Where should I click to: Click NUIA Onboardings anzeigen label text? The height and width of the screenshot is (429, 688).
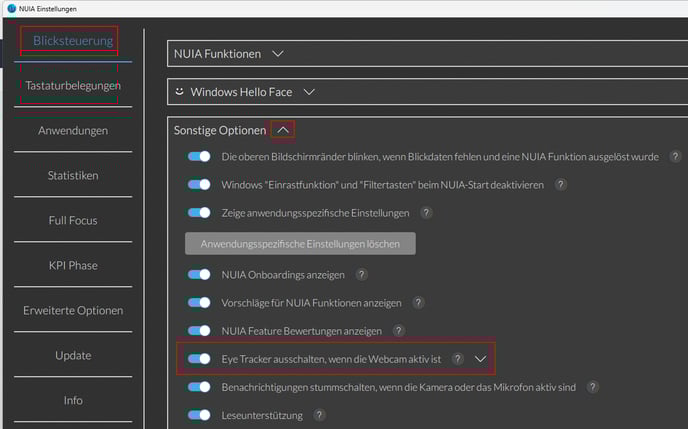click(x=283, y=275)
